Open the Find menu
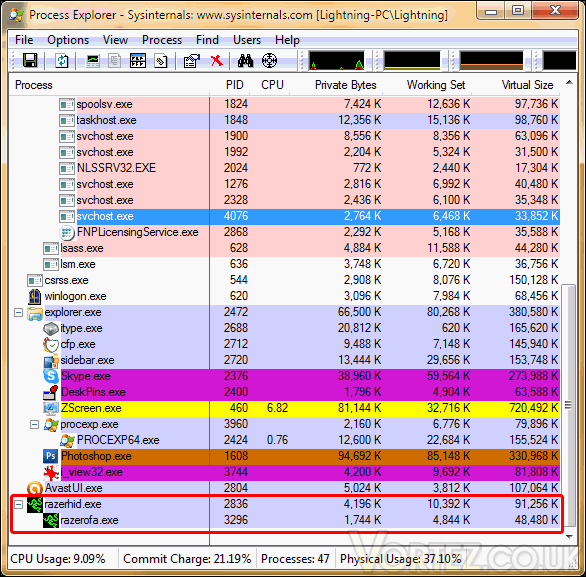 pyautogui.click(x=207, y=40)
